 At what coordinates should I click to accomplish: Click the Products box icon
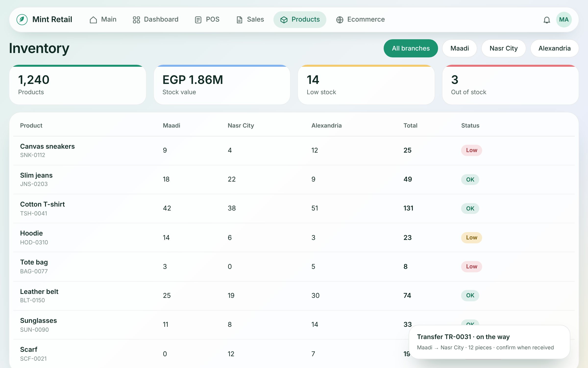click(x=284, y=20)
